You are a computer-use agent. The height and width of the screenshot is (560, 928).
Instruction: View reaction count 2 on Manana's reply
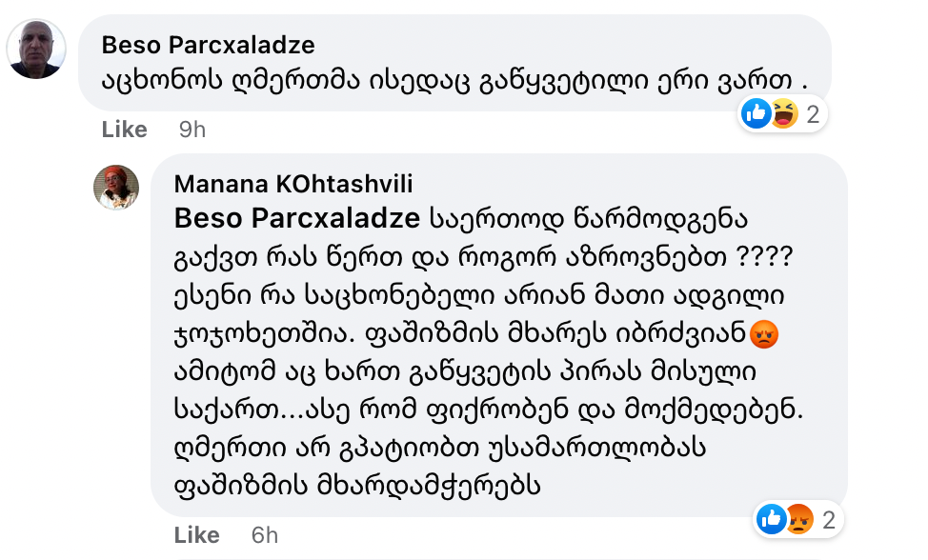[x=828, y=520]
